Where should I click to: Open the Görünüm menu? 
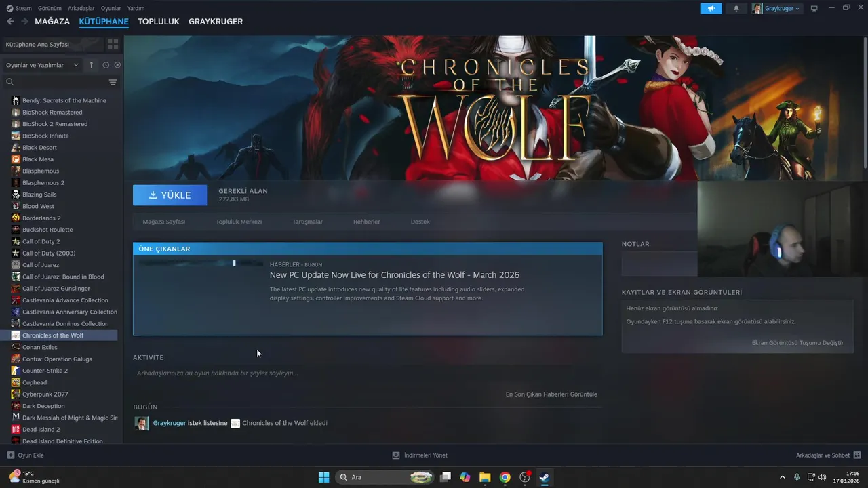coord(50,8)
